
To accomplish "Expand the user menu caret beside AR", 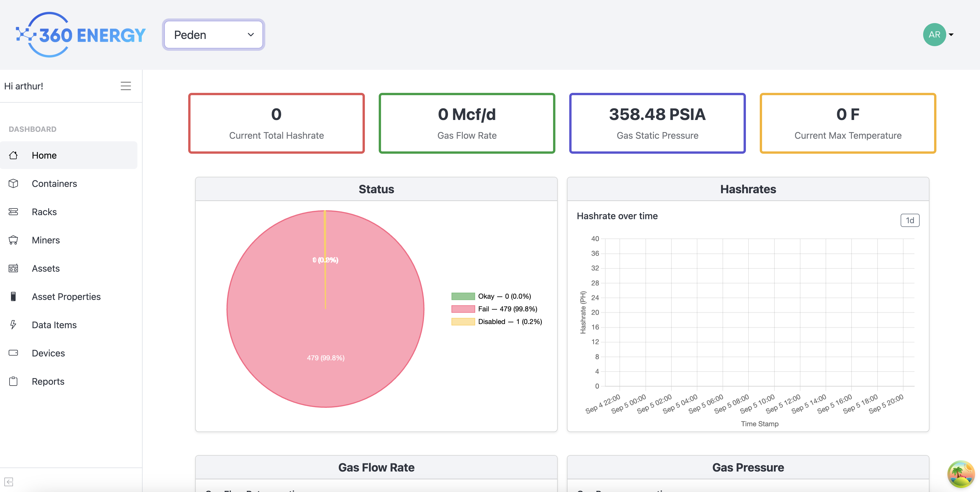I will click(951, 35).
